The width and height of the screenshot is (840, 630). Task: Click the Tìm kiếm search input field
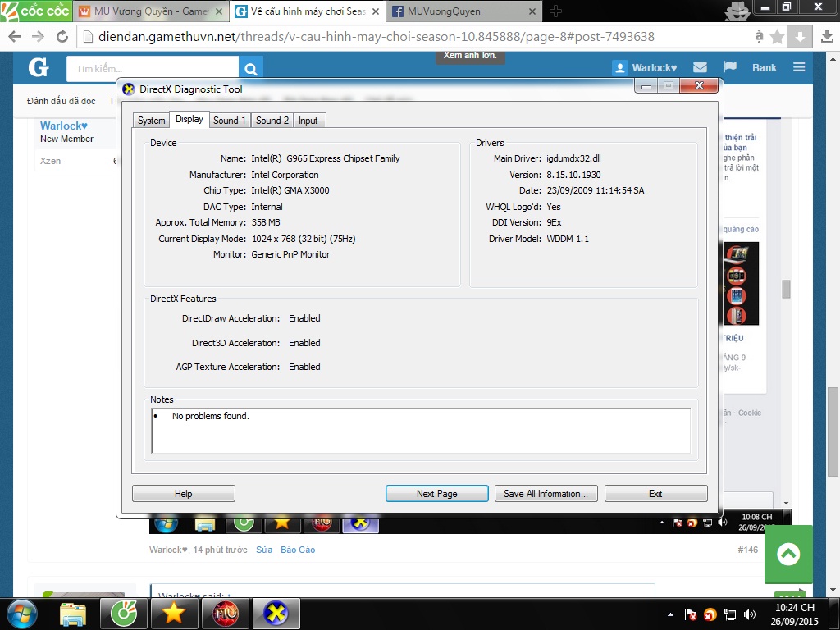pos(153,69)
